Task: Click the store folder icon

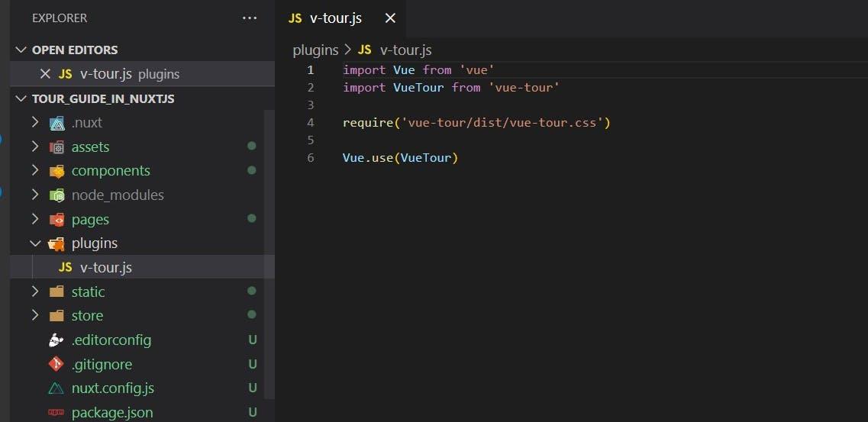Action: (x=56, y=316)
